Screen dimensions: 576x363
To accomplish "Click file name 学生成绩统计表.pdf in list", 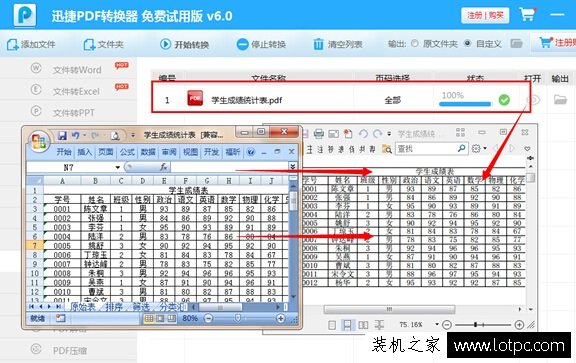I will tap(246, 100).
